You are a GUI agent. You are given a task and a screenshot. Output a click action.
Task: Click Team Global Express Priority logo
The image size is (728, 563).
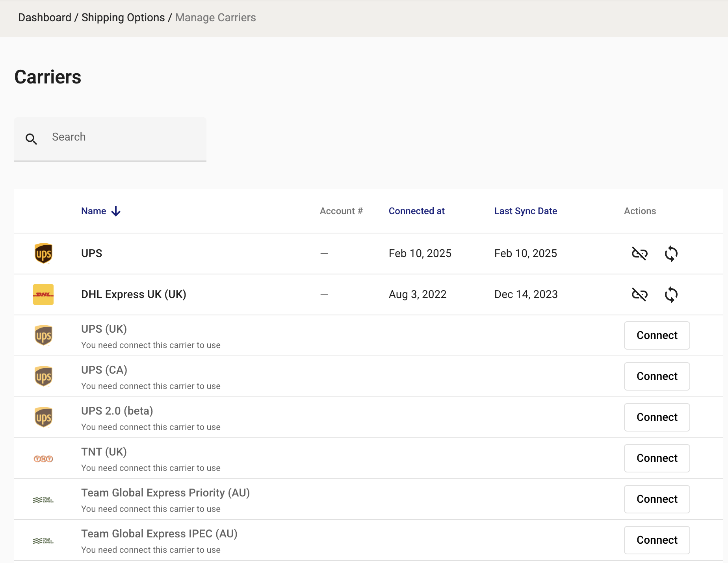click(x=43, y=500)
